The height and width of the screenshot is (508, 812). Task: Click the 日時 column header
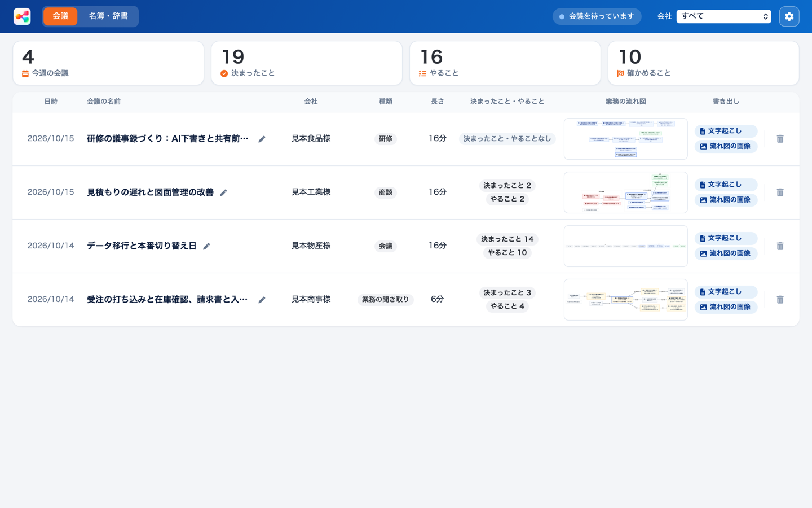(x=51, y=102)
